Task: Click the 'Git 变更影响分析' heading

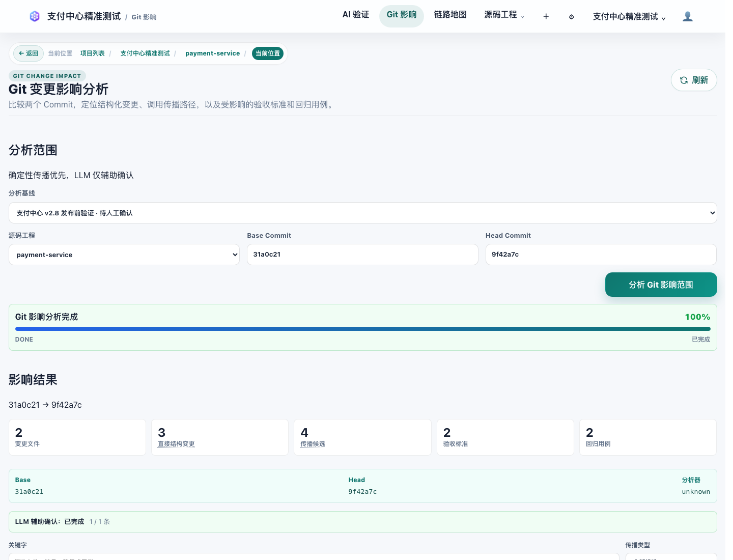Action: click(x=59, y=90)
